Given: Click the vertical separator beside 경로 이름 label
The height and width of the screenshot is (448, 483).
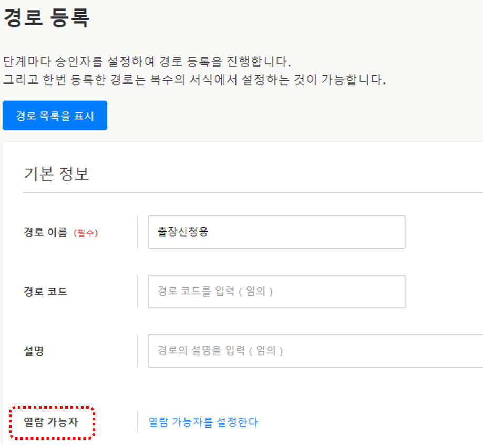Looking at the screenshot, I should click(x=137, y=232).
